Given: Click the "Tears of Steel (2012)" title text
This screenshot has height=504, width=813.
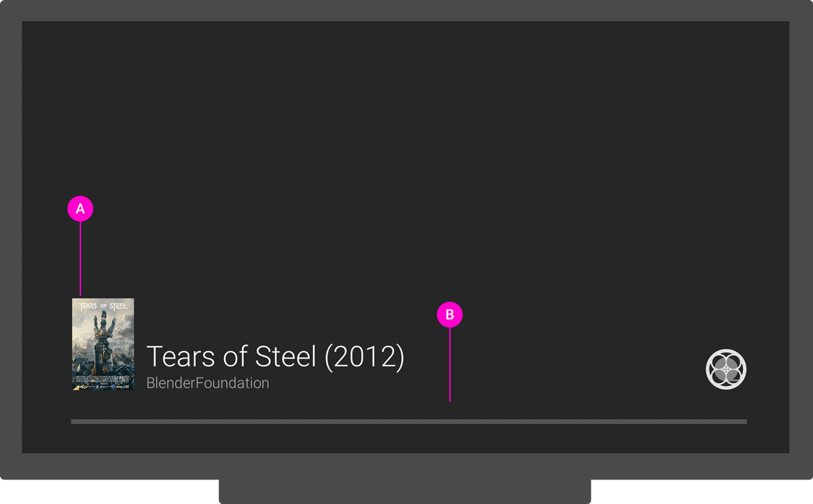Looking at the screenshot, I should pyautogui.click(x=275, y=357).
